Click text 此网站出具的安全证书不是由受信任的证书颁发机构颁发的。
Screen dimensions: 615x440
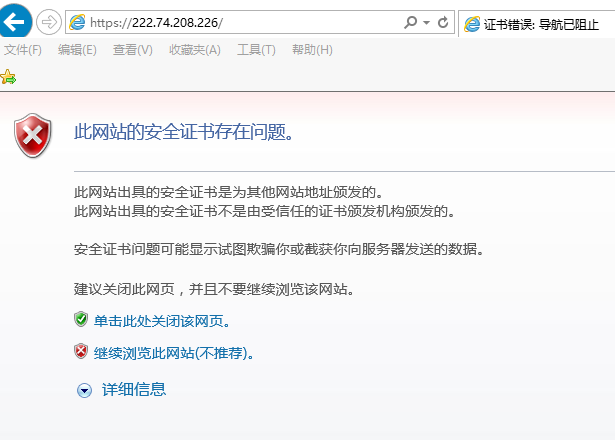pyautogui.click(x=265, y=211)
